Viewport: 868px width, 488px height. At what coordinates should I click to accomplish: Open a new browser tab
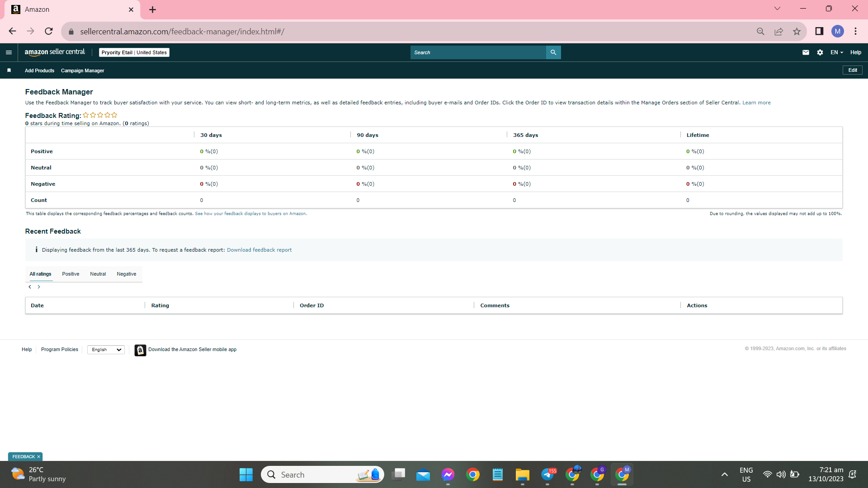click(x=152, y=9)
